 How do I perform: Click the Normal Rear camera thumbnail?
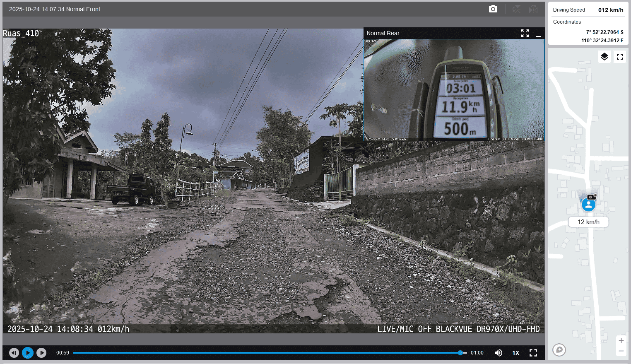tap(454, 90)
